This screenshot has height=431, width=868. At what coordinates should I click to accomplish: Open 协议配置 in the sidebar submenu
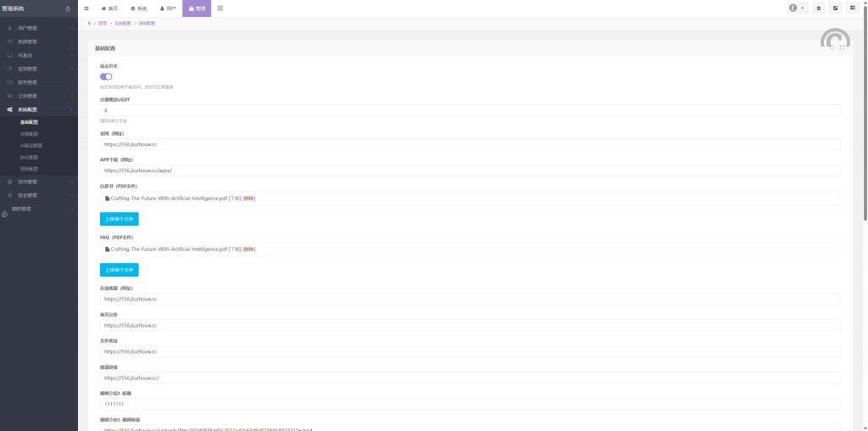point(30,157)
